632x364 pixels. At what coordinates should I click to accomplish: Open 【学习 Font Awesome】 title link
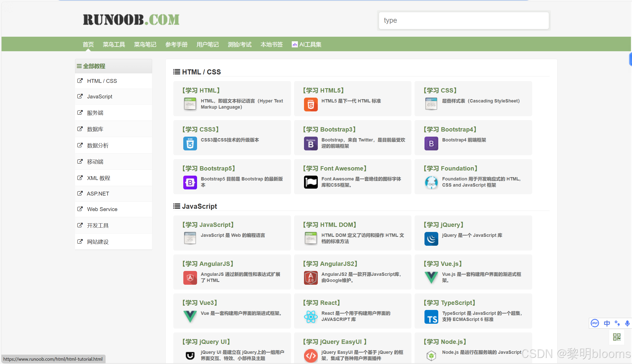tap(335, 168)
